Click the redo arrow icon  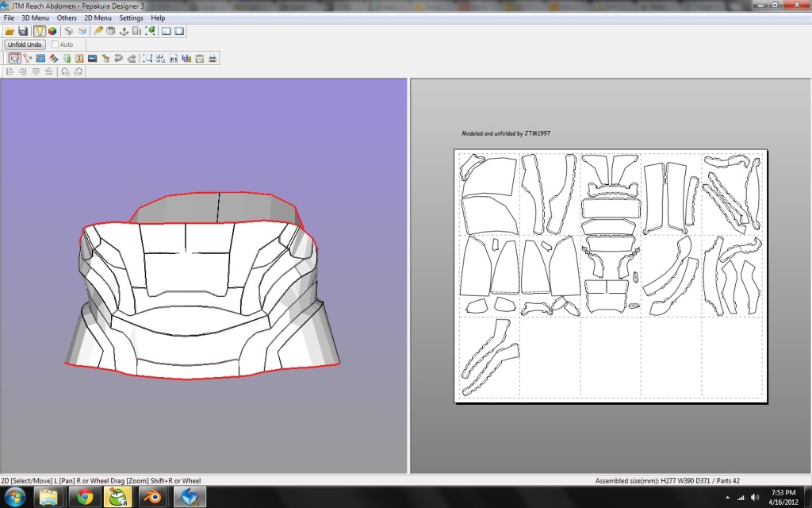pos(131,58)
